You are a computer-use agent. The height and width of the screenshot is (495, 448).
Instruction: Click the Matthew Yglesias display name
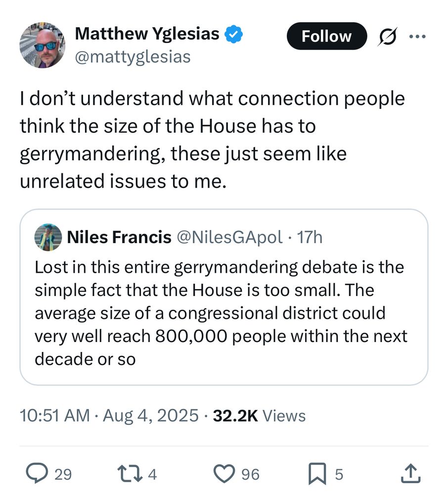[147, 34]
